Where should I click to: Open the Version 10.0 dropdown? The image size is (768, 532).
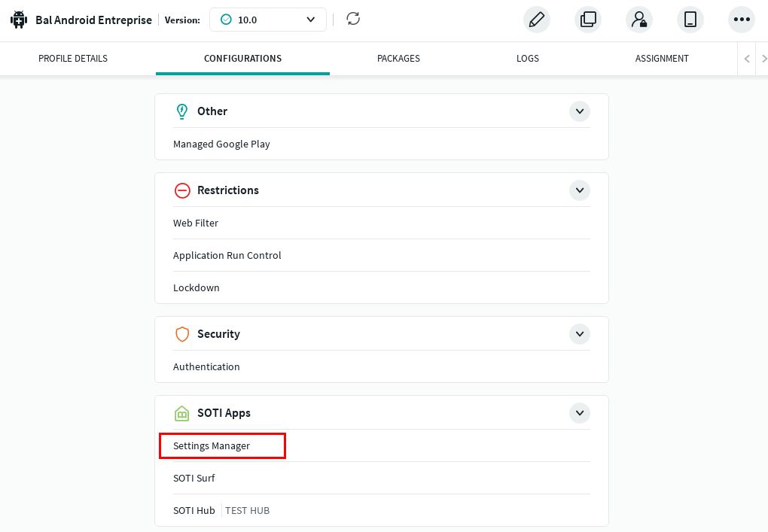[267, 20]
